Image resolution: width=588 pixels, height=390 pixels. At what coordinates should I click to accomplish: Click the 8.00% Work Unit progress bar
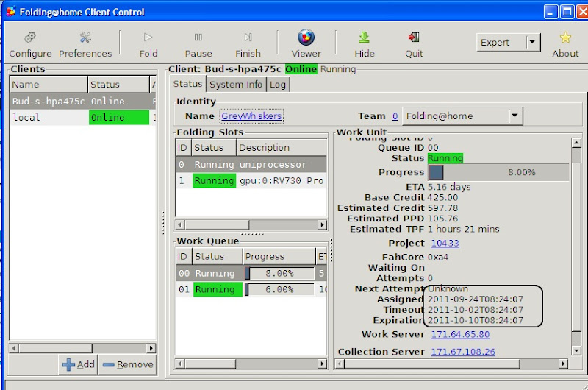tap(498, 172)
